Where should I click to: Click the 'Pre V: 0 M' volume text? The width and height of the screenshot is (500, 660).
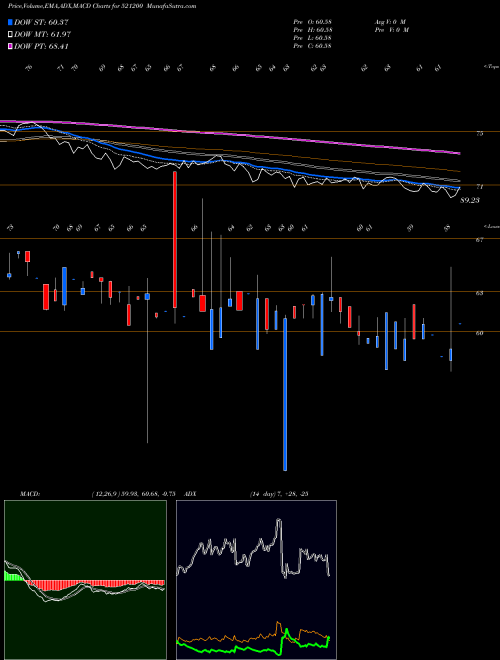tap(391, 30)
